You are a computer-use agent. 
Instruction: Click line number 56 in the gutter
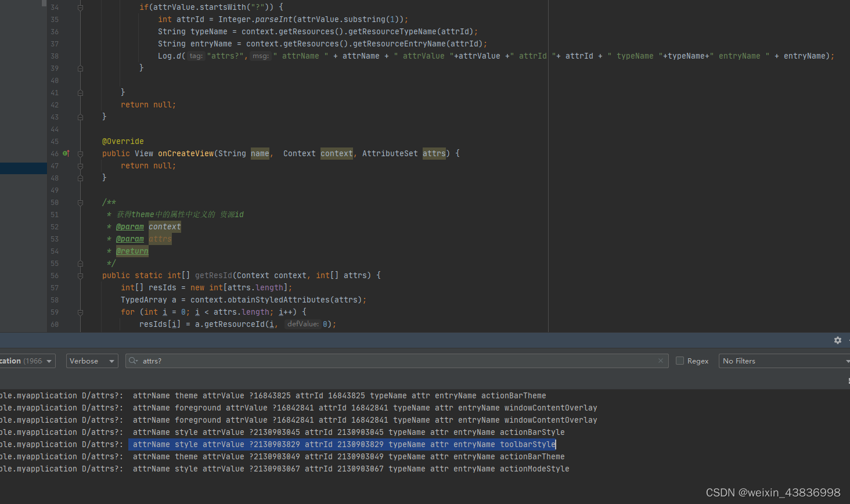click(55, 276)
